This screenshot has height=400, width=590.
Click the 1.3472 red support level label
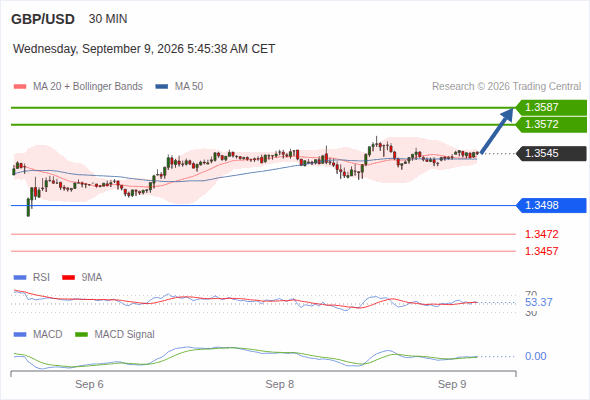click(541, 234)
